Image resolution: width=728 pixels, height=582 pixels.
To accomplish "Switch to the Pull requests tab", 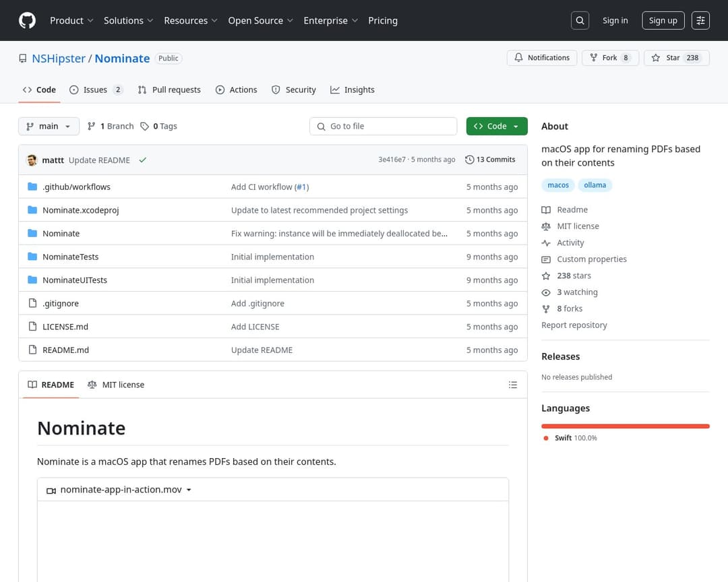I will tap(169, 90).
